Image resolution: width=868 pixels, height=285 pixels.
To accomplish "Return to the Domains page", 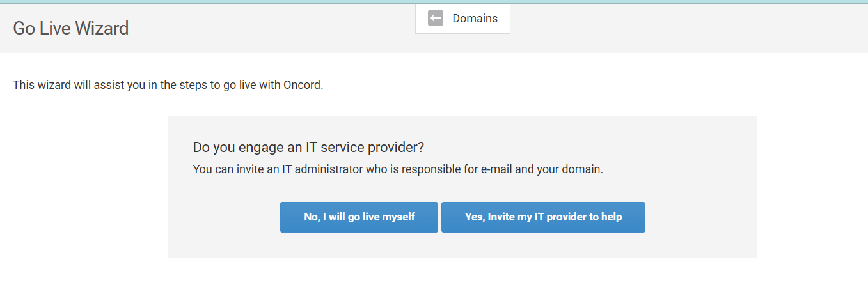I will (x=474, y=19).
